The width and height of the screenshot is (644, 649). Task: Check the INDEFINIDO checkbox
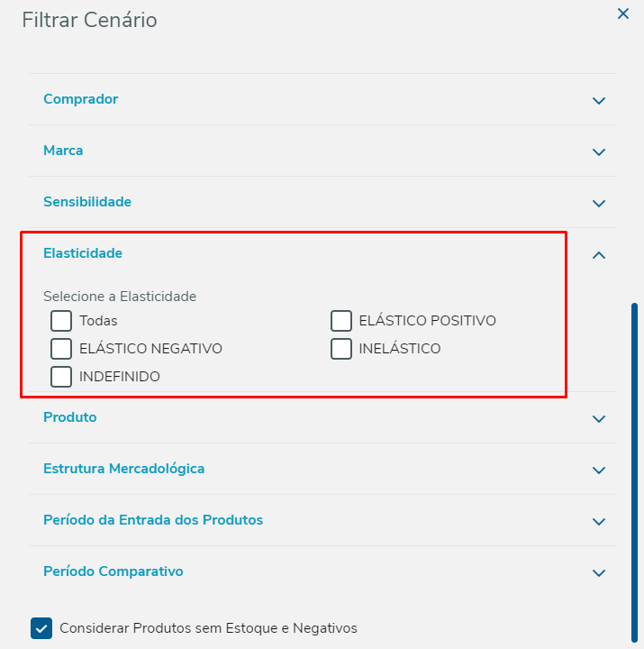pos(61,377)
